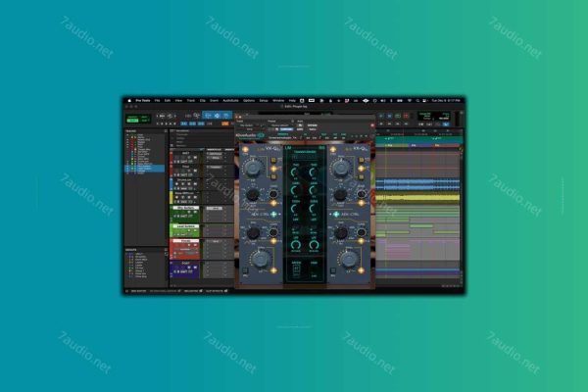Toggle the right module AEA CTRL switch
This screenshot has width=588, height=392.
point(336,215)
